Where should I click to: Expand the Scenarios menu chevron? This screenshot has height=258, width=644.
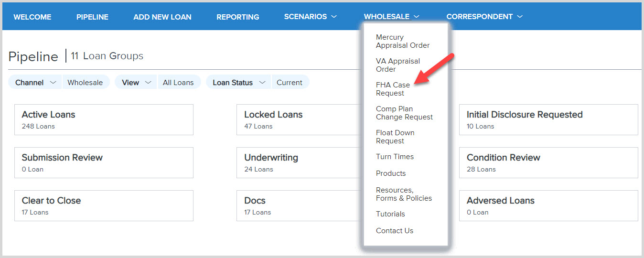[334, 17]
